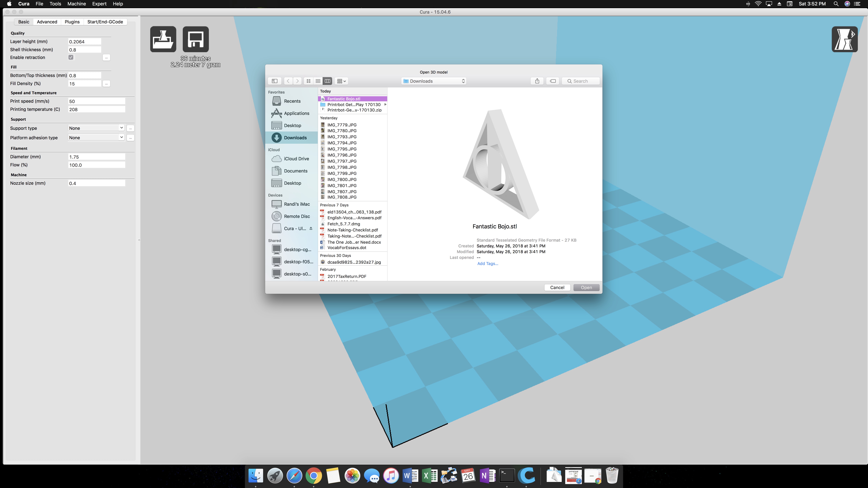Click the Printing temperature input field
The image size is (868, 488).
[x=97, y=109]
